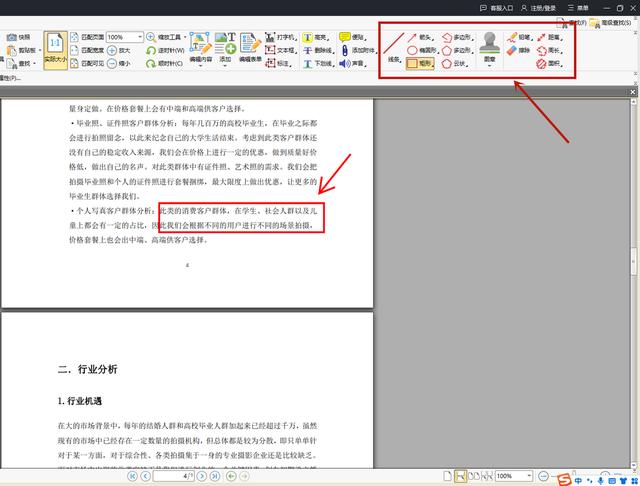Go to the previous page
The image size is (640, 486).
click(145, 476)
